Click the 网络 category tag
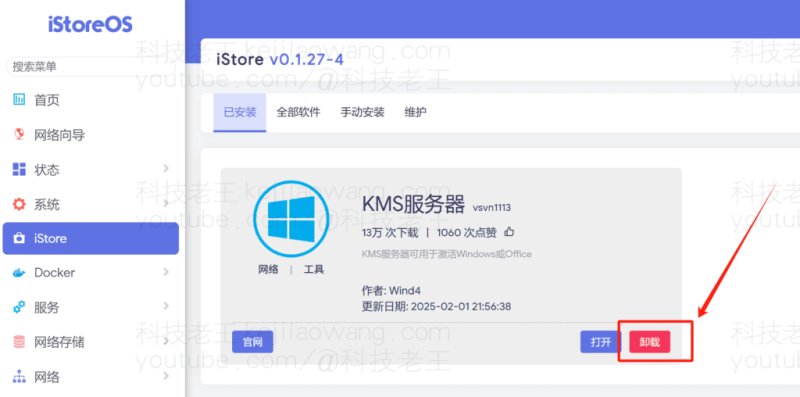The image size is (800, 397). 268,269
